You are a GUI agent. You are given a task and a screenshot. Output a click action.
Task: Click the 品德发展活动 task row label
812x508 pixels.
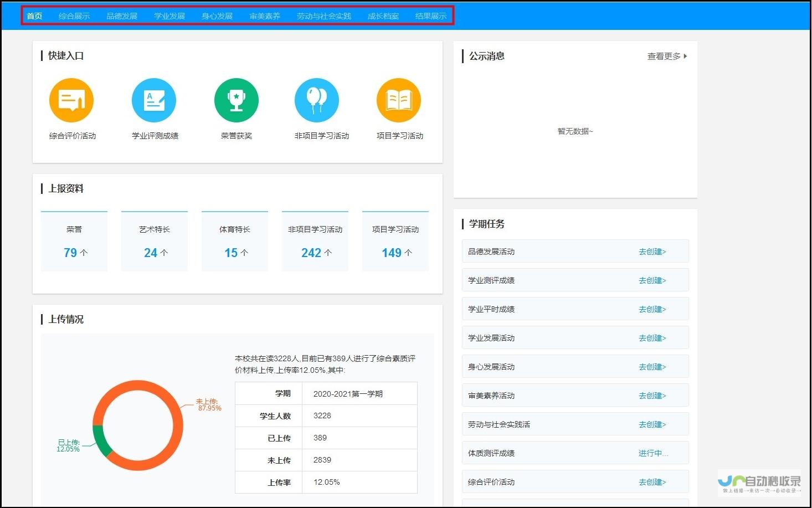[x=491, y=252]
